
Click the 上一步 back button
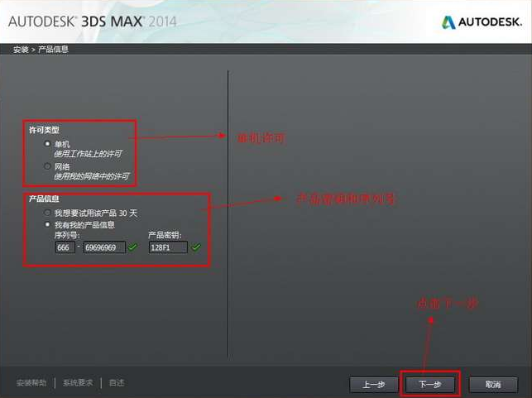click(373, 385)
